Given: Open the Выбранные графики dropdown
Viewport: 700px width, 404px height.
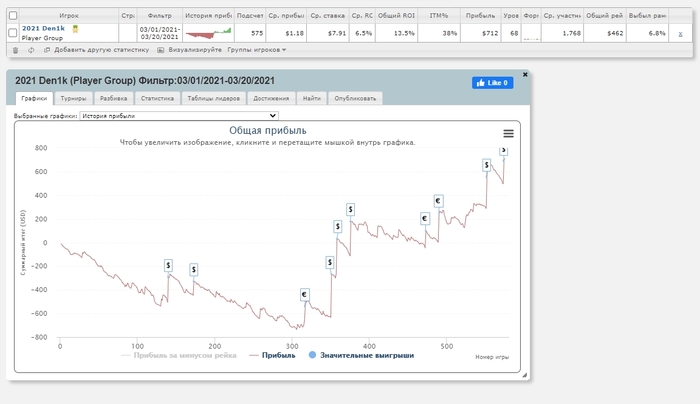Looking at the screenshot, I should pyautogui.click(x=179, y=116).
